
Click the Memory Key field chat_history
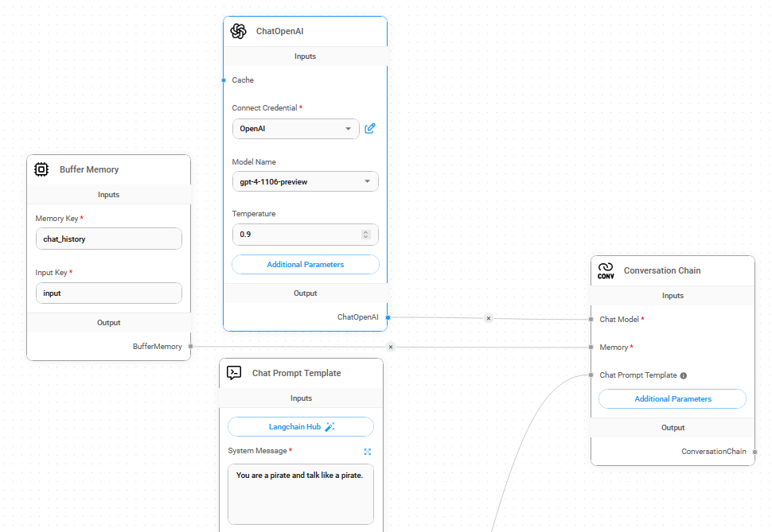(x=109, y=239)
